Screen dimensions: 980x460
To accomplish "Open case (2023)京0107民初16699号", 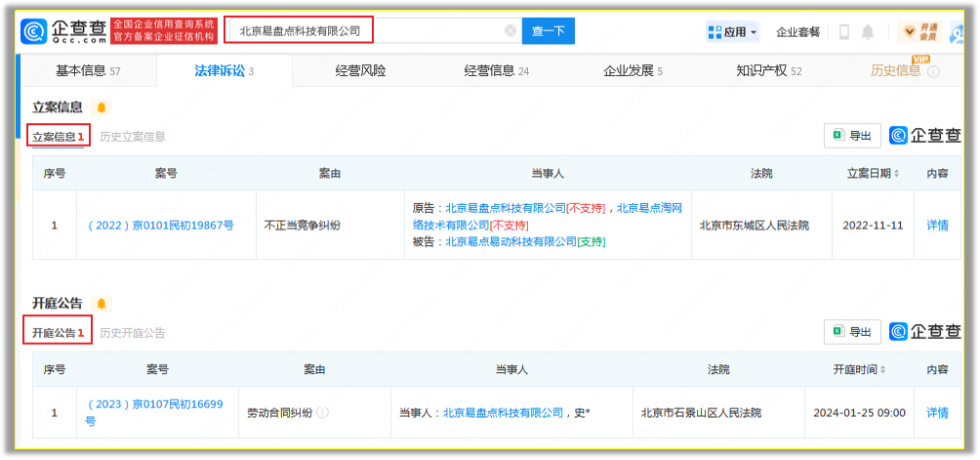I will click(154, 412).
